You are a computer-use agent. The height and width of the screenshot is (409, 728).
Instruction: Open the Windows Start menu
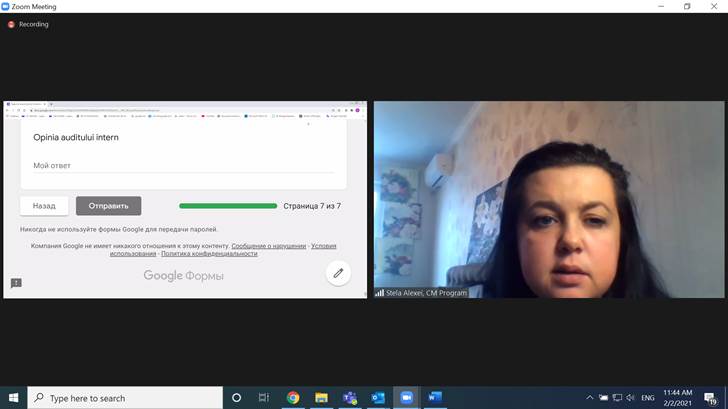[13, 398]
